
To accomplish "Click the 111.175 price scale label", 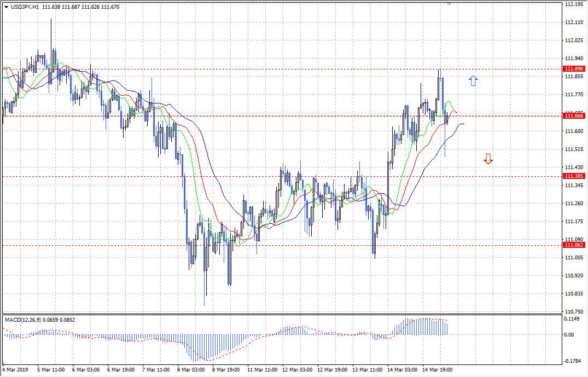I will [574, 222].
